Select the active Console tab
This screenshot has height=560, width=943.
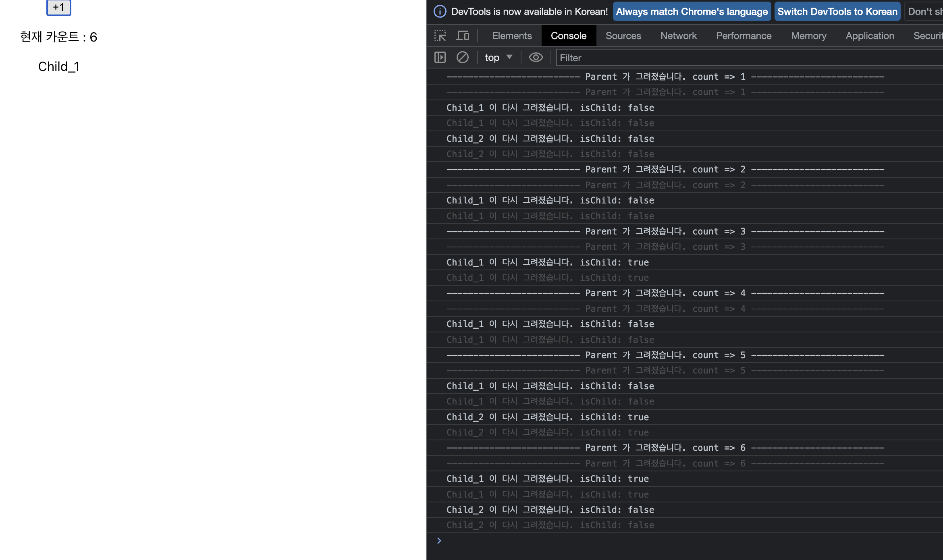point(568,36)
